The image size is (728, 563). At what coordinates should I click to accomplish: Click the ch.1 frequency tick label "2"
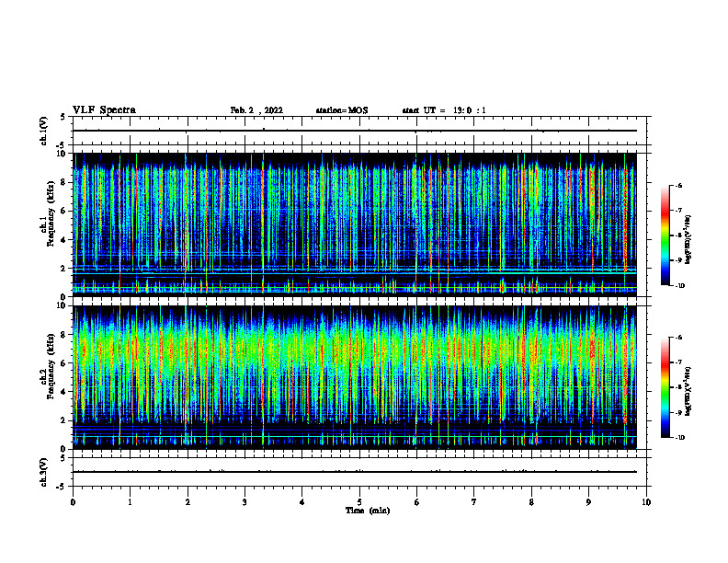click(x=63, y=269)
